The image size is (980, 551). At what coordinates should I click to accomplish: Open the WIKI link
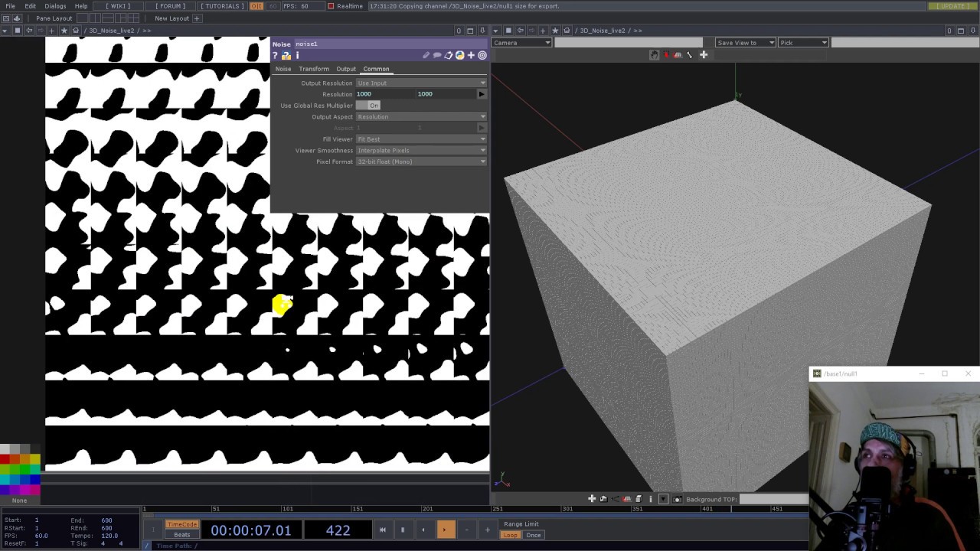[119, 6]
